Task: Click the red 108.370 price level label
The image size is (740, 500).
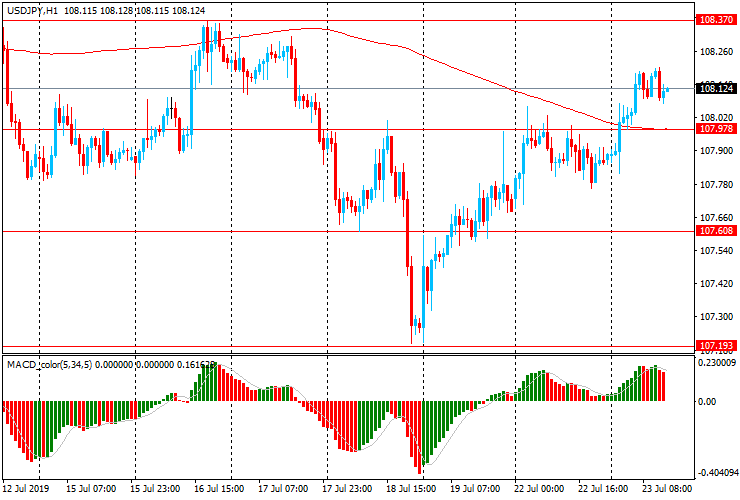Action: 716,20
